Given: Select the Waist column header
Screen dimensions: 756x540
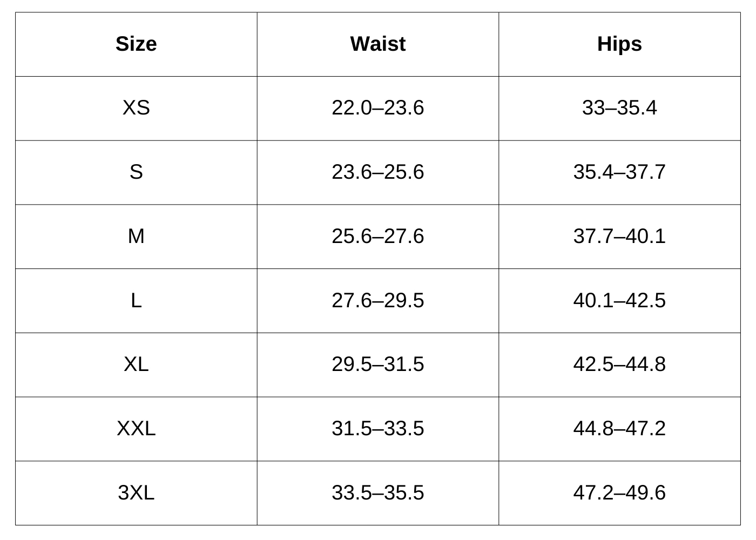Looking at the screenshot, I should pos(377,44).
